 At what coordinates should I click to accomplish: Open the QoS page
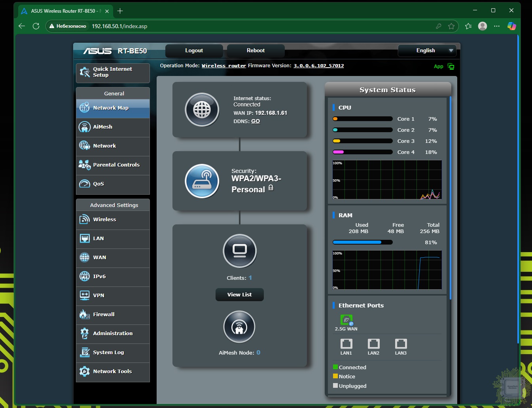click(113, 184)
